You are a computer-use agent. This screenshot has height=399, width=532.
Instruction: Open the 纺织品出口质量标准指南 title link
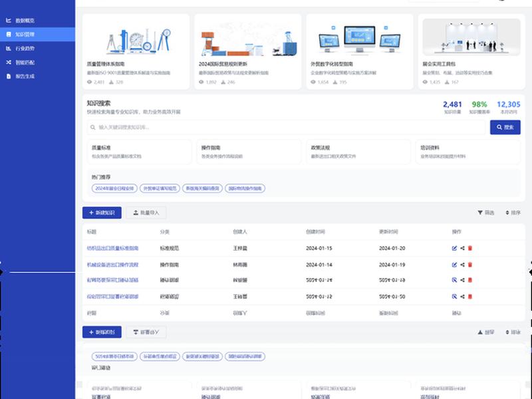[x=112, y=248]
